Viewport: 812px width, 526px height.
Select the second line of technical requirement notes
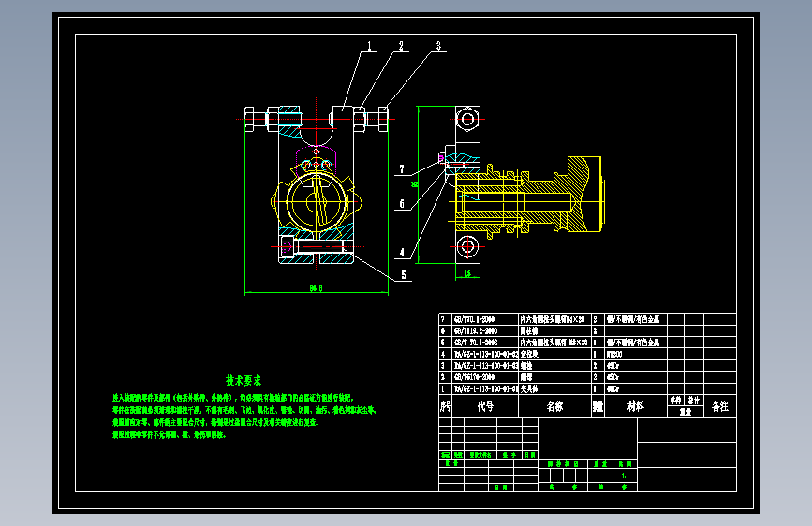[244, 410]
